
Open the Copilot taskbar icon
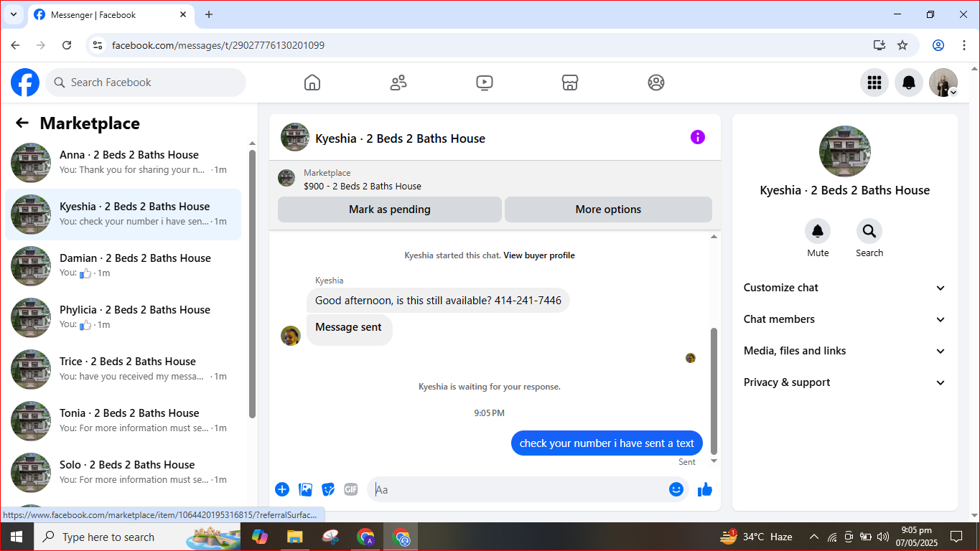(259, 537)
